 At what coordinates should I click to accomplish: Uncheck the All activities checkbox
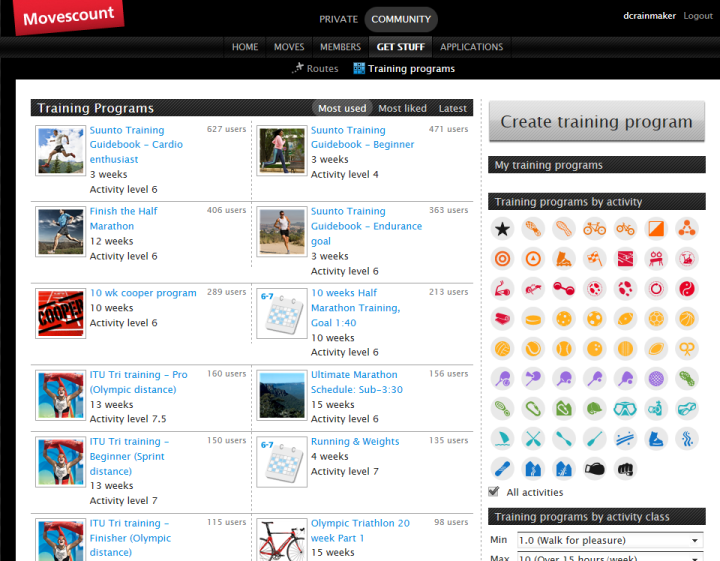pos(494,492)
